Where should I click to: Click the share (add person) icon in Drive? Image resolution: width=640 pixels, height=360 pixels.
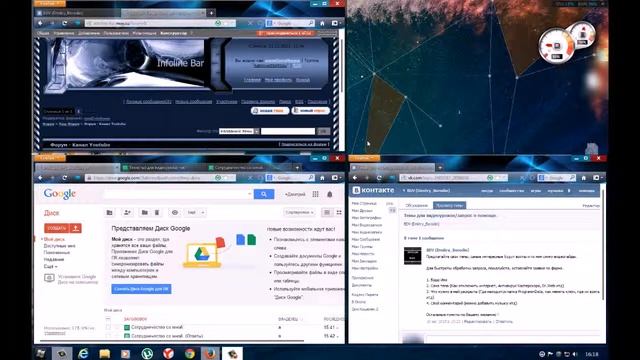point(127,212)
